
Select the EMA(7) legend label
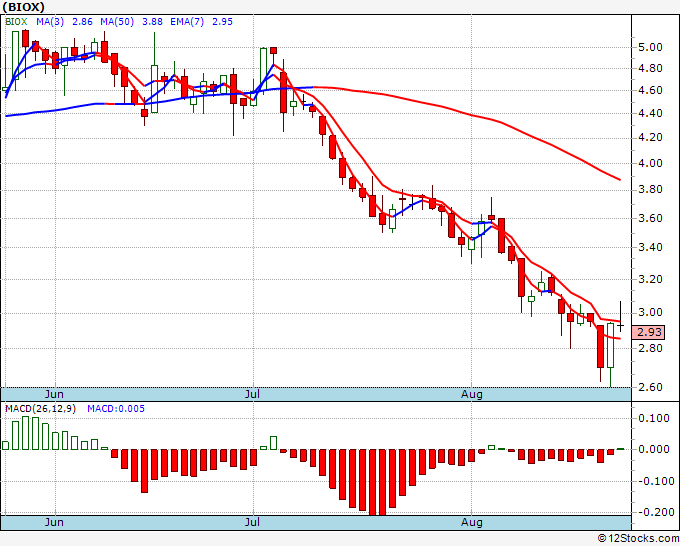click(187, 22)
